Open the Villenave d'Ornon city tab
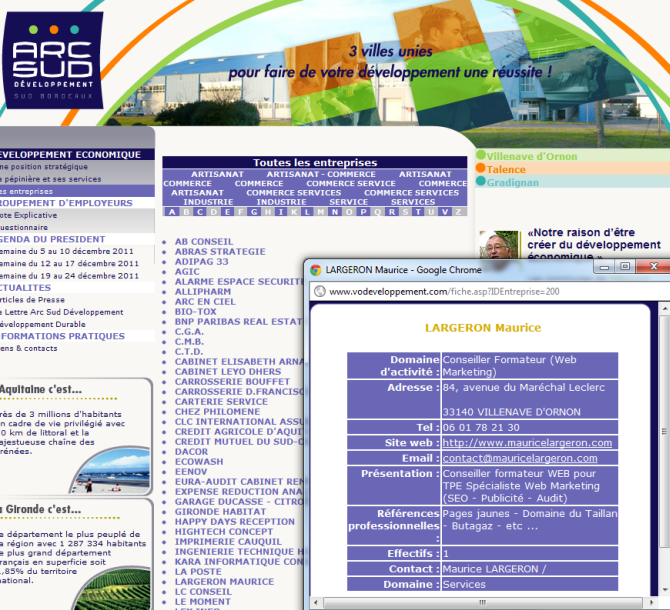The height and width of the screenshot is (610, 670). click(x=532, y=156)
